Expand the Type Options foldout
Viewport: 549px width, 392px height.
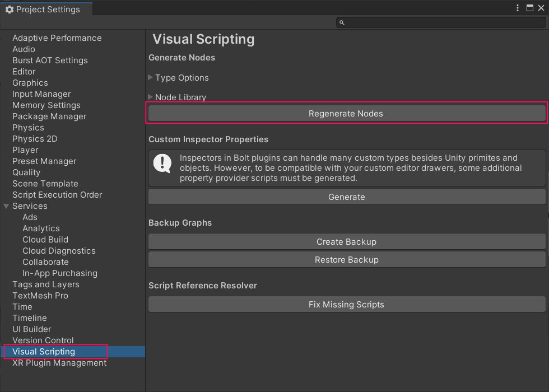coord(151,77)
